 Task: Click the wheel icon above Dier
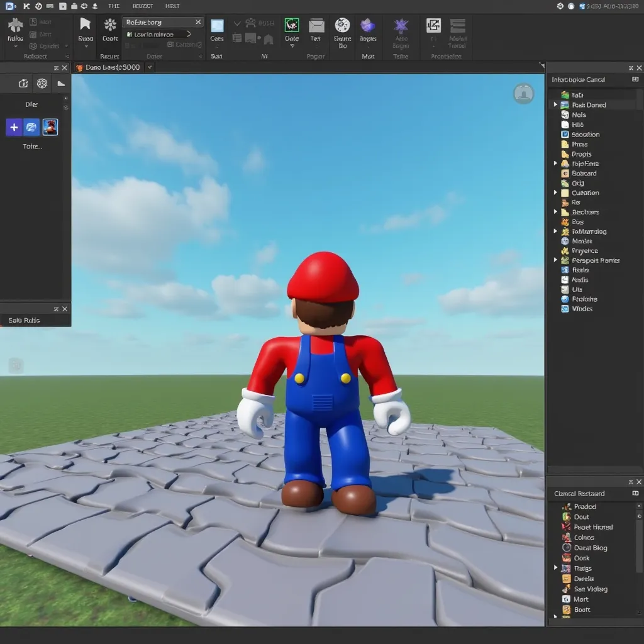pos(42,84)
